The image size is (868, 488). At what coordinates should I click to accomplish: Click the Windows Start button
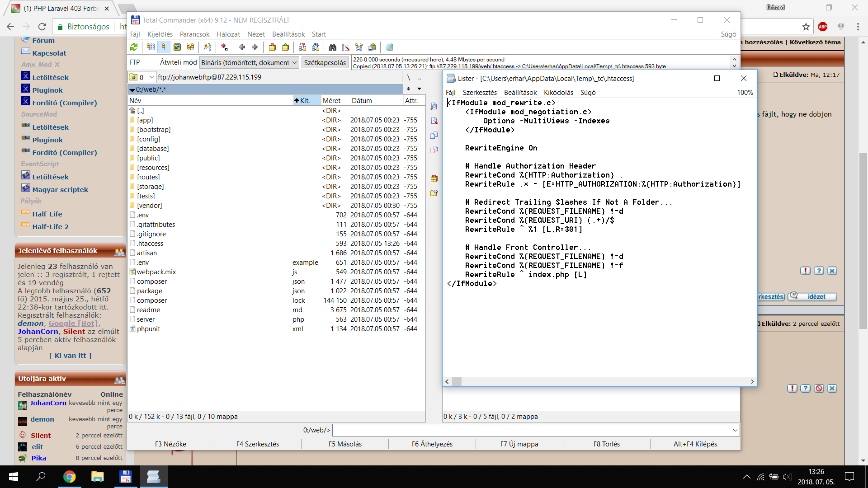pos(14,477)
